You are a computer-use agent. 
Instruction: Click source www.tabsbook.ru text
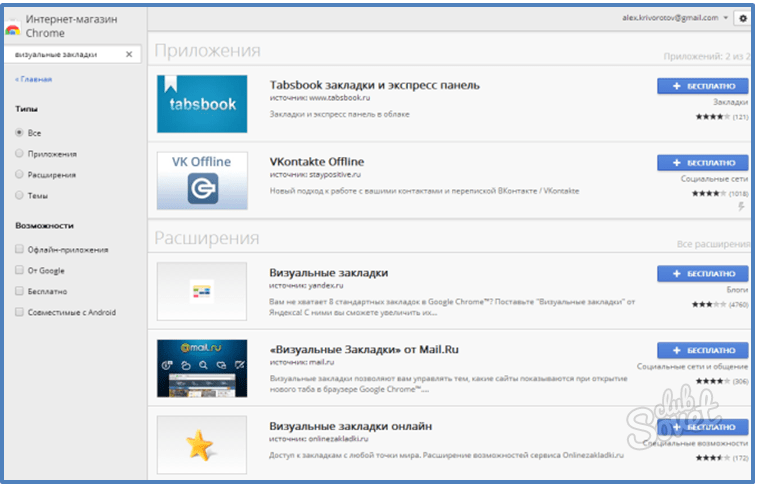pyautogui.click(x=320, y=97)
